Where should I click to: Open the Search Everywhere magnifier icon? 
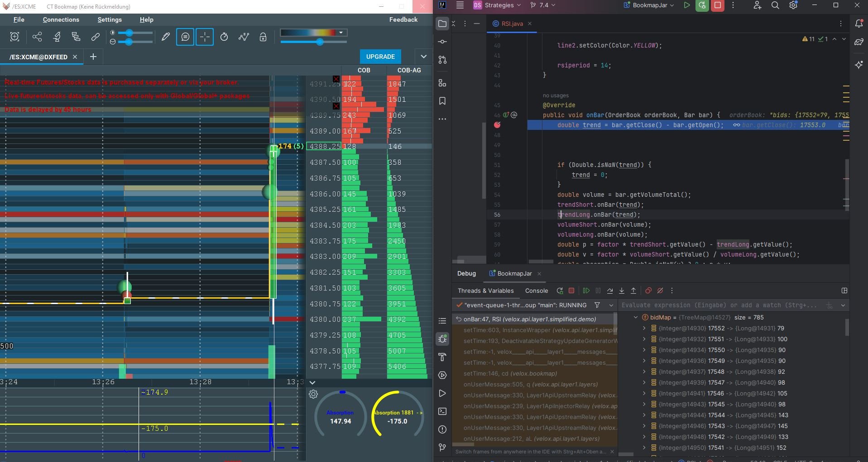[x=775, y=5]
